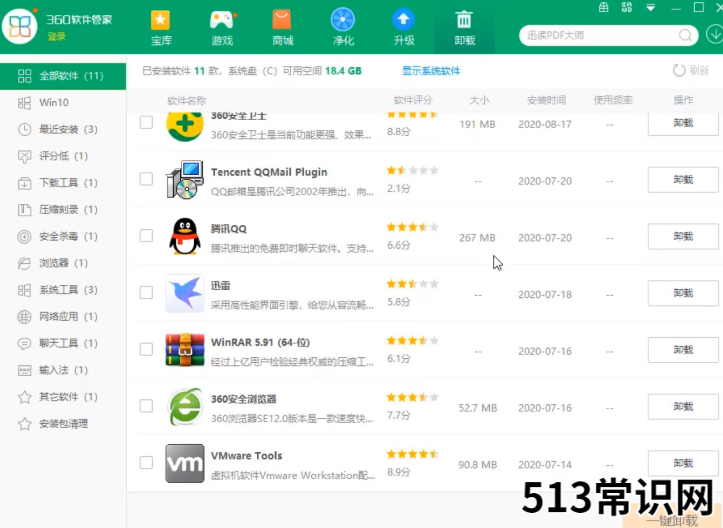Click the 360安全浏览器 icon
723x528 pixels.
coord(185,407)
